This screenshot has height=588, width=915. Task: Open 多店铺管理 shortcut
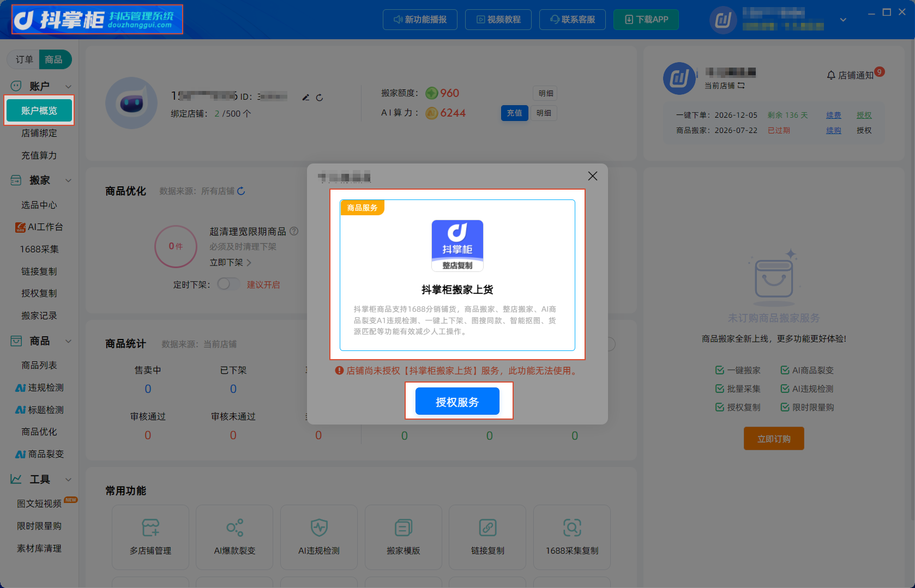(x=151, y=537)
